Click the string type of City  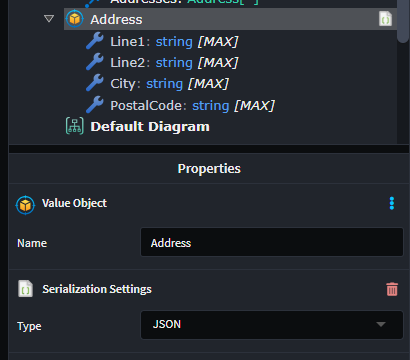pos(164,84)
